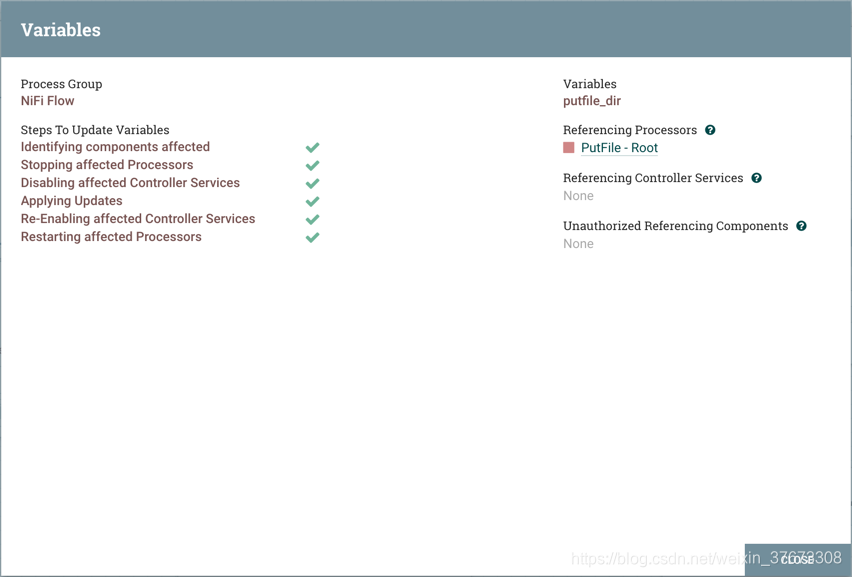Click the Identifying components affected step

tap(115, 147)
